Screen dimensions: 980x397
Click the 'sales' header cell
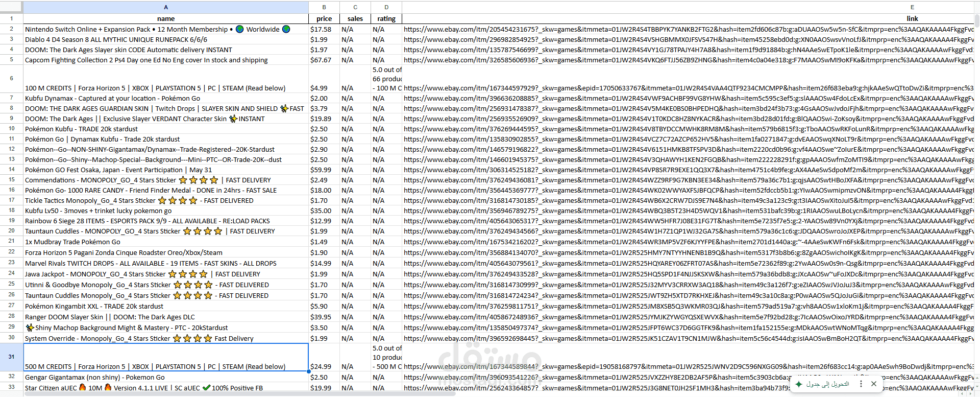(355, 18)
